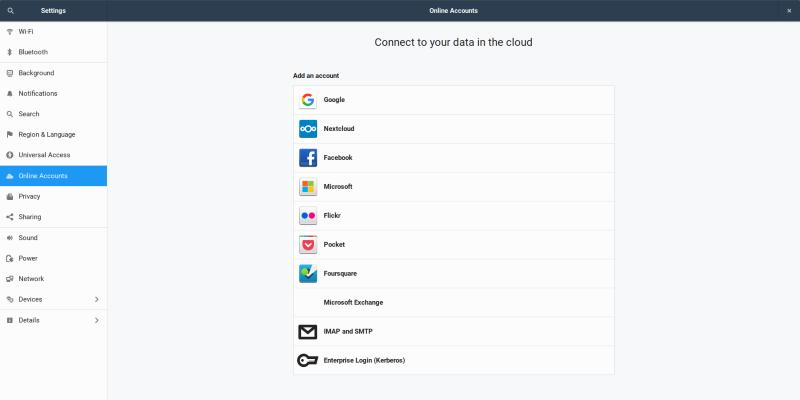Click the Enterprise Login key icon

tap(308, 360)
